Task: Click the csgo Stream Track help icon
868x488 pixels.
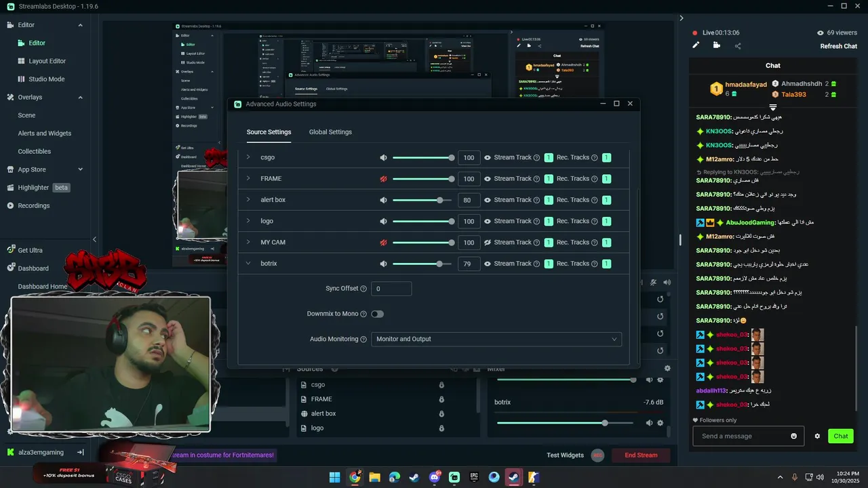Action: point(536,157)
